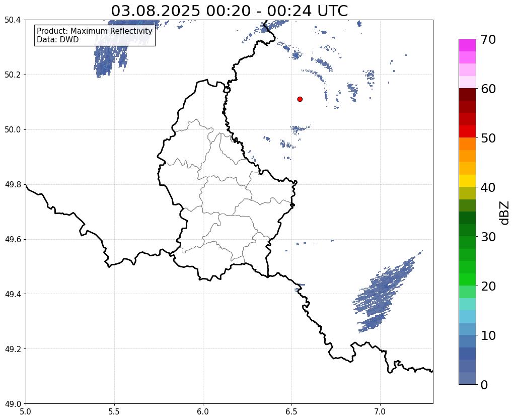Click the latitude axis label '50.4'
Viewport: 515px width, 420px height.
point(13,20)
